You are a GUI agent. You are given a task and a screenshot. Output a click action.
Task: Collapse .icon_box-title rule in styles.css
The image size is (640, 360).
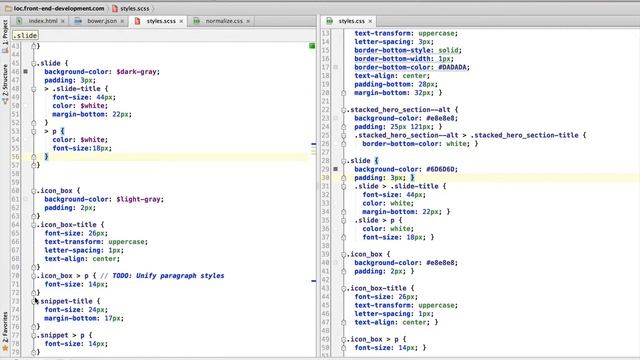click(344, 288)
